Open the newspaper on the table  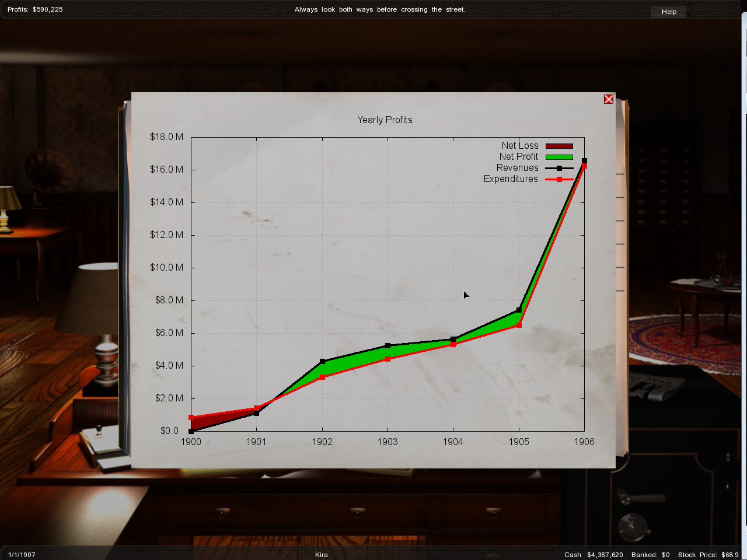657,386
